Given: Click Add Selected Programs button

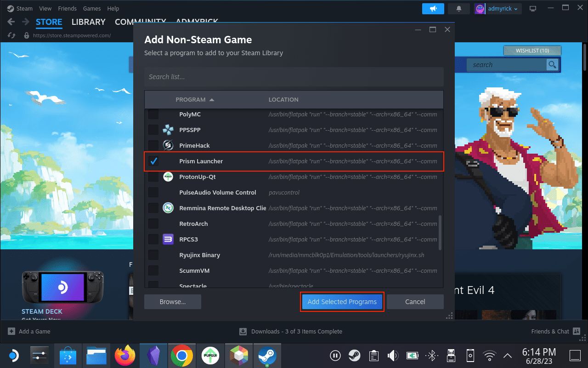Looking at the screenshot, I should click(x=342, y=302).
